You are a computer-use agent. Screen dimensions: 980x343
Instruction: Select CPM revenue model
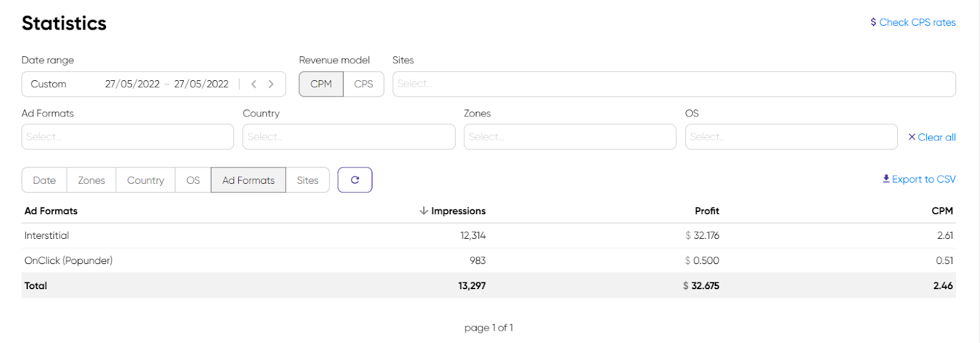(x=321, y=85)
